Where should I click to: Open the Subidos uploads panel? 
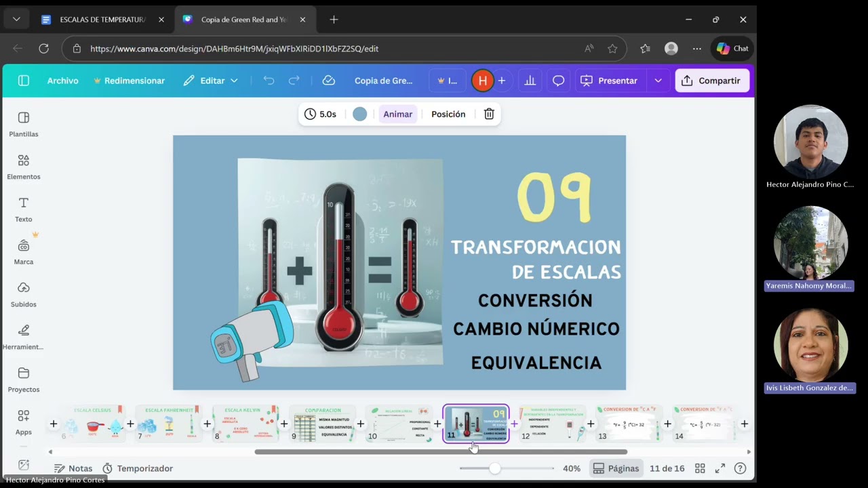[x=24, y=295]
